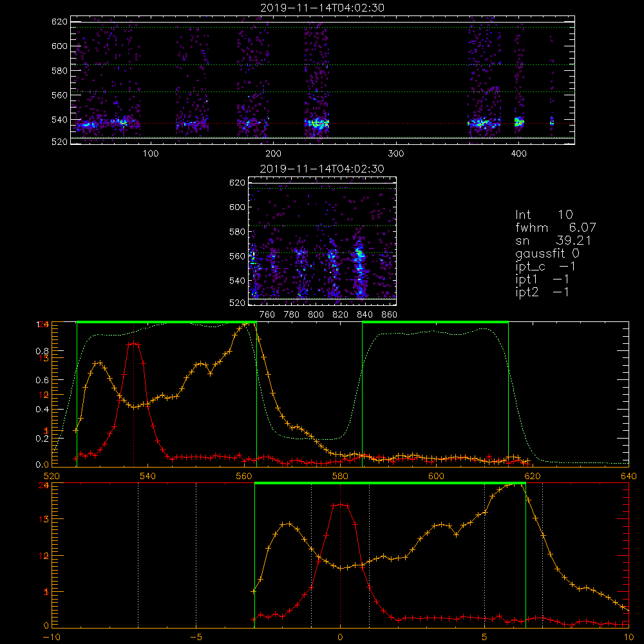Click the 100 x-axis label of the top spectrogram
This screenshot has height=644, width=644.
[x=151, y=154]
